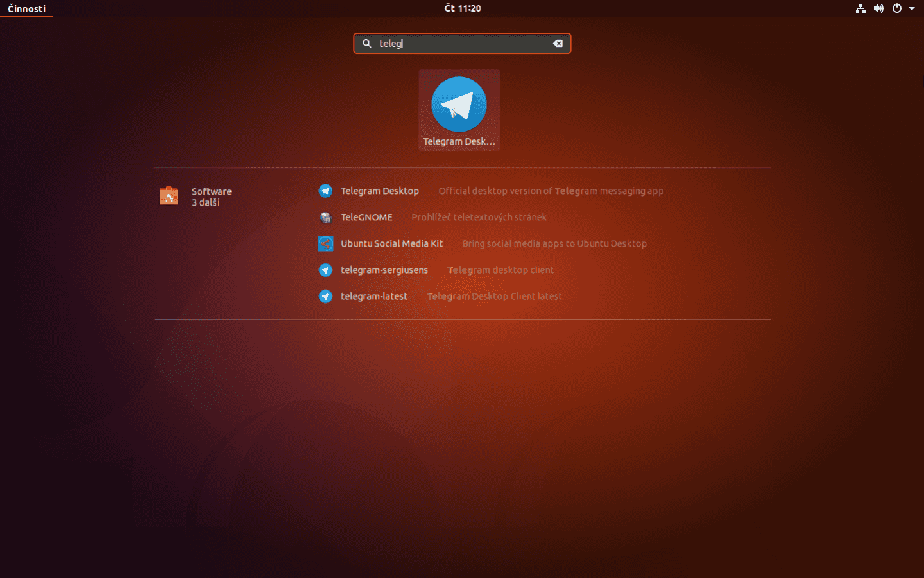Select the 'telegram-sergiusens' result
924x578 pixels.
(x=384, y=270)
